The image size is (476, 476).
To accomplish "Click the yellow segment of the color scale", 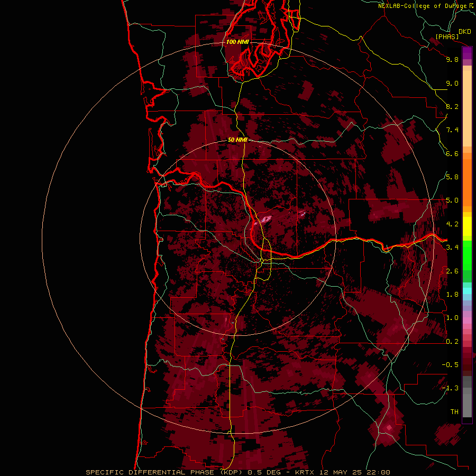I will tap(467, 226).
